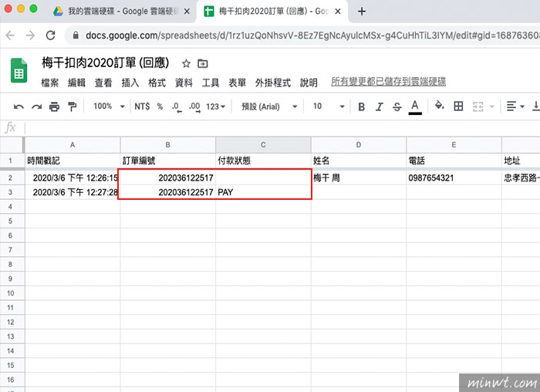Image resolution: width=540 pixels, height=392 pixels.
Task: Close the Google Drive tab
Action: pyautogui.click(x=187, y=12)
